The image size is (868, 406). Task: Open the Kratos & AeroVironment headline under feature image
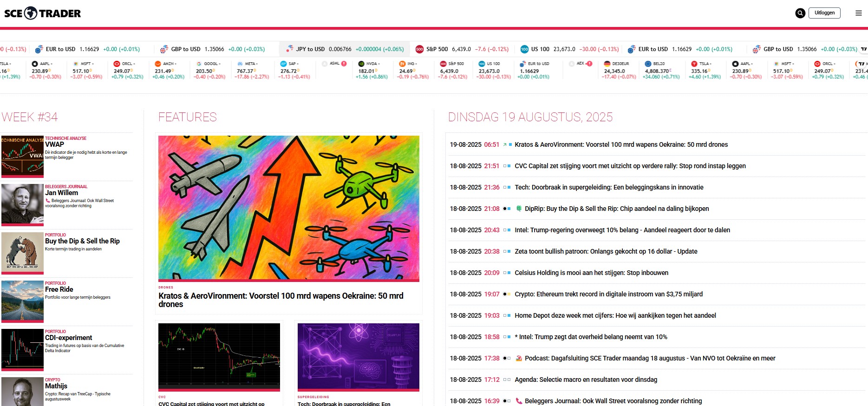click(x=281, y=300)
